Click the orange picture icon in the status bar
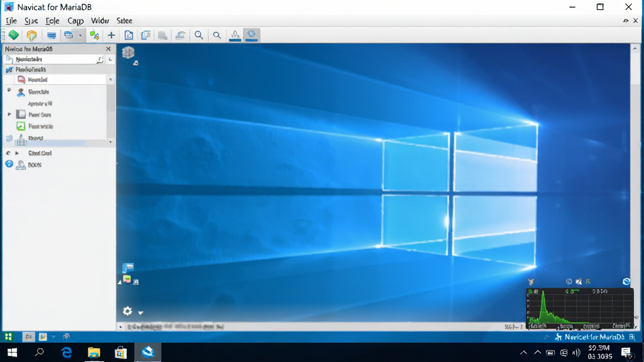Screen dimensions: 644x362 [x=43, y=337]
